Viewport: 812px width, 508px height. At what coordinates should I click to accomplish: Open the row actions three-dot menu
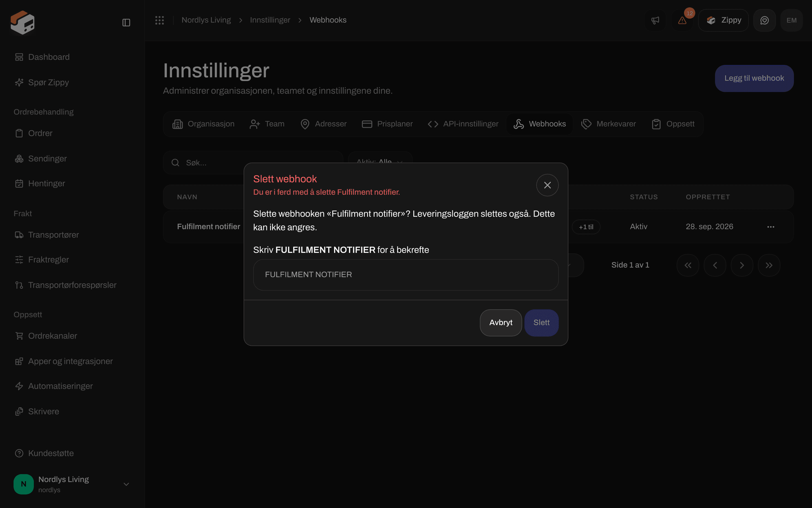(x=771, y=227)
